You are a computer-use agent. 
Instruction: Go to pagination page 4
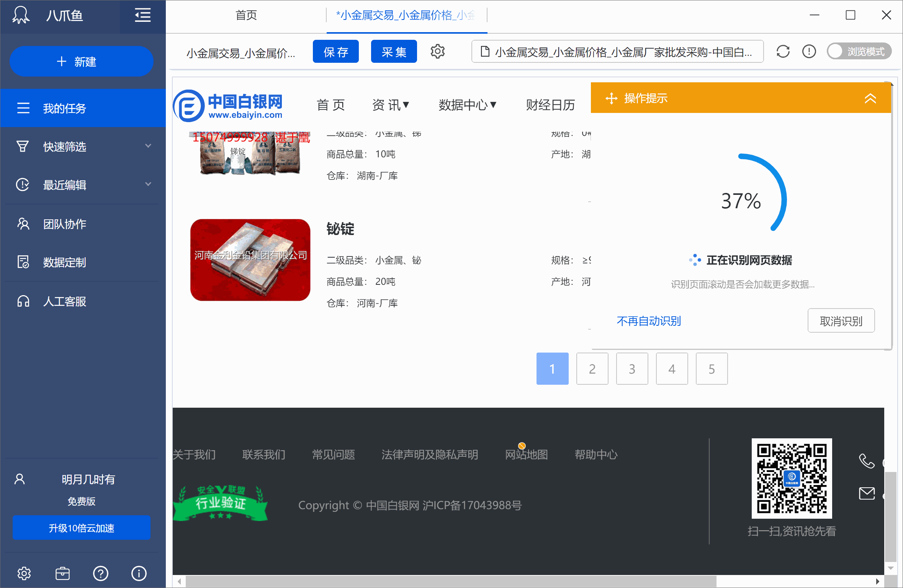(672, 369)
